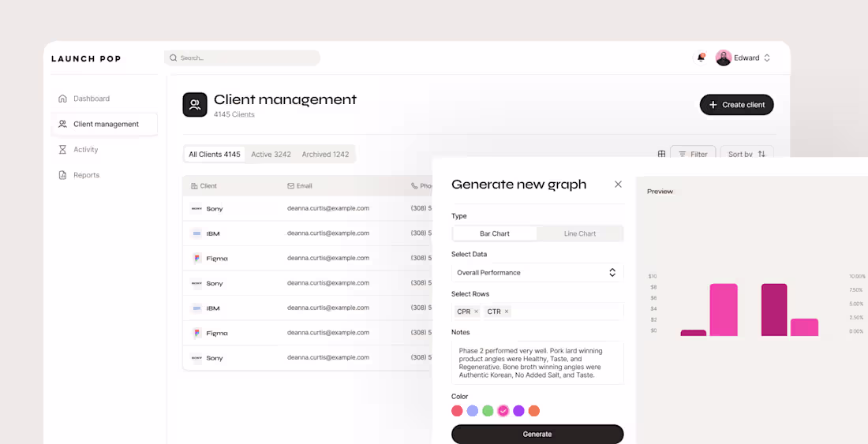This screenshot has height=444, width=868.
Task: Open Client management in the sidebar
Action: tap(105, 124)
